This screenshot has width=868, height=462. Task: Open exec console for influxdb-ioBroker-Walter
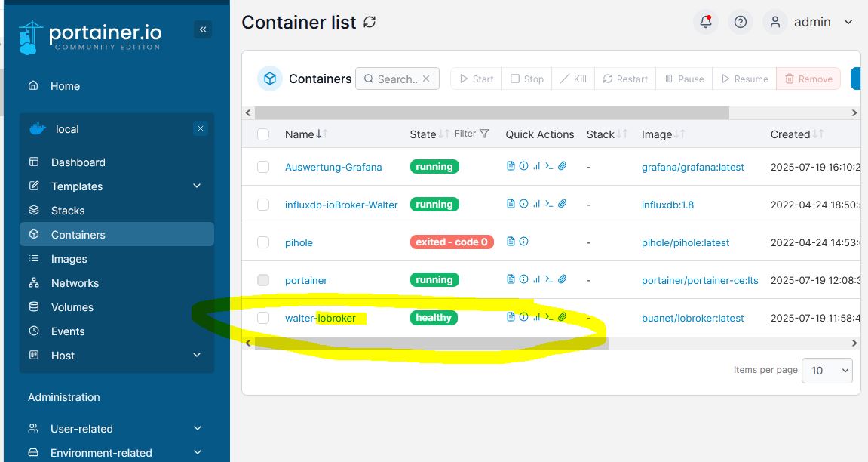point(549,203)
